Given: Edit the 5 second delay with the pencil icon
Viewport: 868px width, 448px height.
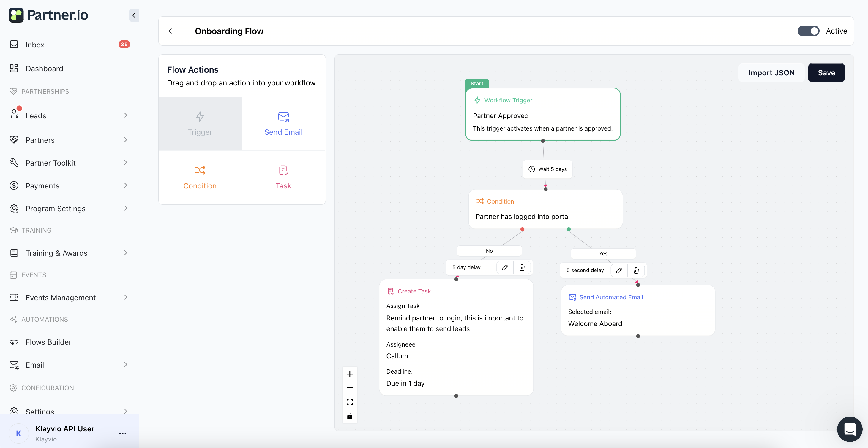Looking at the screenshot, I should click(x=619, y=270).
